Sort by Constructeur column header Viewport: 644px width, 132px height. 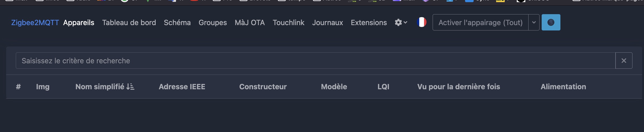click(x=263, y=87)
